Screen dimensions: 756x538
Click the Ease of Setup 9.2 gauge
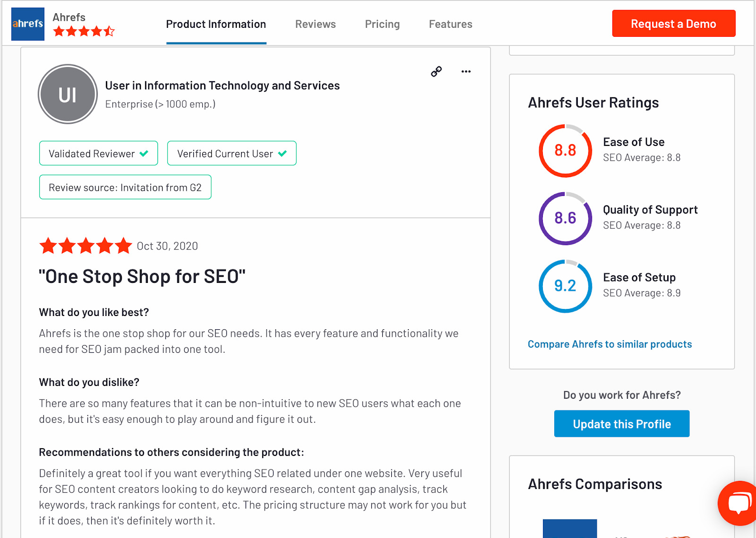565,286
